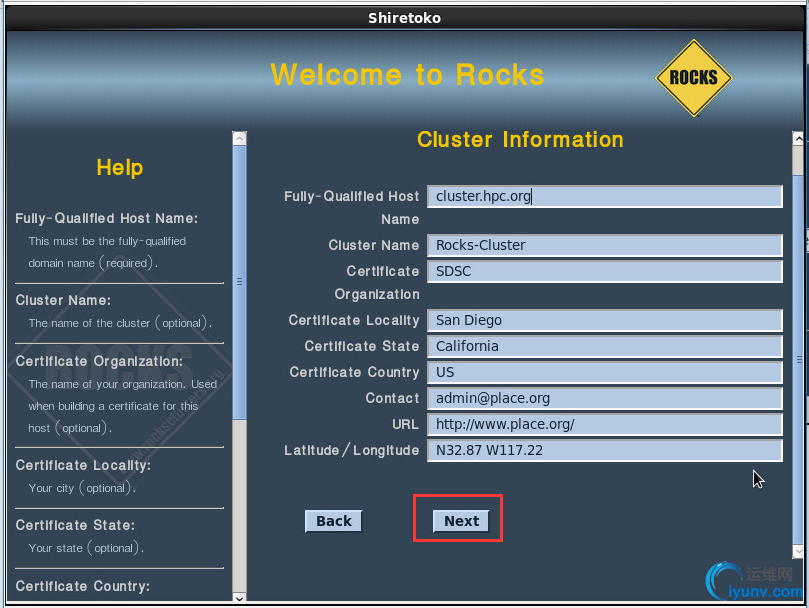This screenshot has height=608, width=809.
Task: Click the right form panel scroll up arrow
Action: pyautogui.click(x=798, y=138)
